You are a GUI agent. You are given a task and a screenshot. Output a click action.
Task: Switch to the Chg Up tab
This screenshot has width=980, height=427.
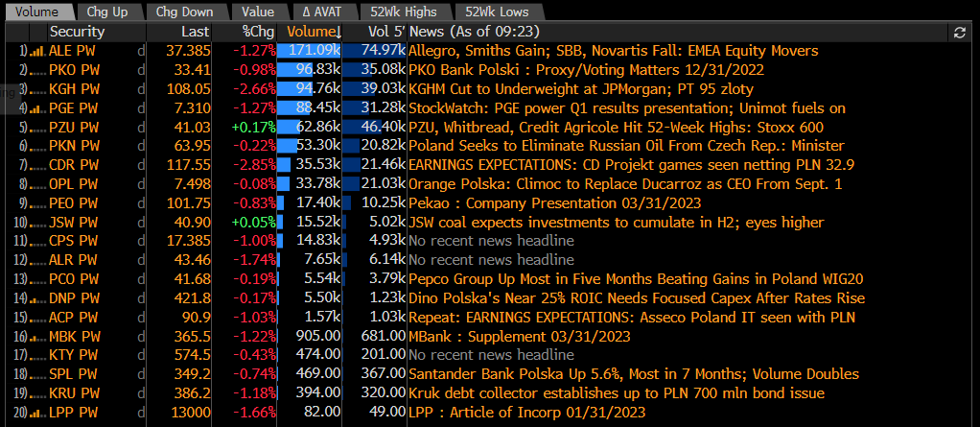coord(105,12)
